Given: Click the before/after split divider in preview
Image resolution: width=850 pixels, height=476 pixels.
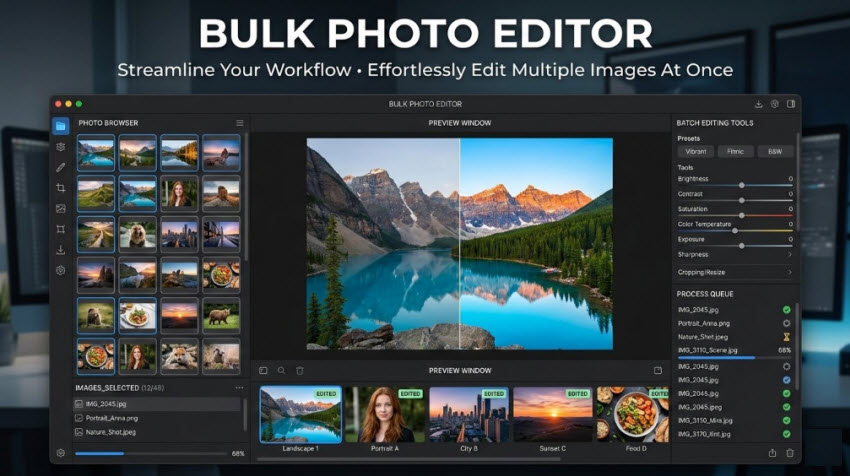Looking at the screenshot, I should (460, 243).
